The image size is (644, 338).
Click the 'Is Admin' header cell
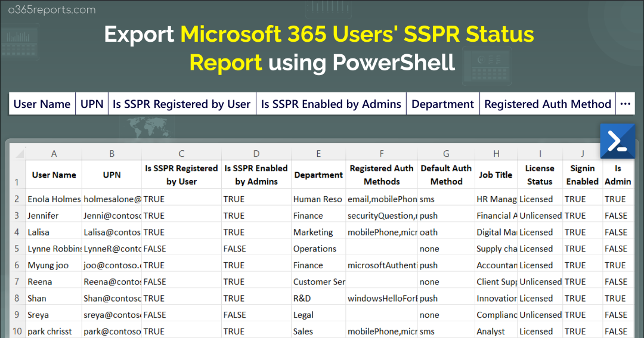618,175
